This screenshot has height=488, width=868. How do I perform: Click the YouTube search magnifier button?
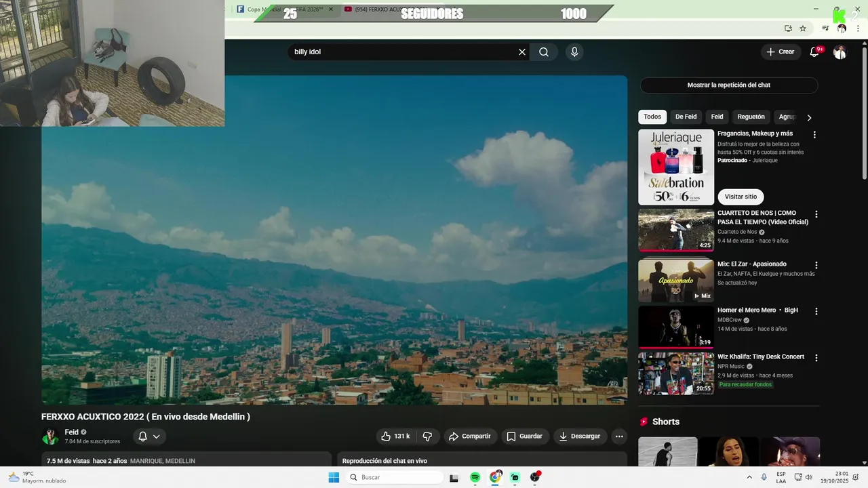click(544, 52)
